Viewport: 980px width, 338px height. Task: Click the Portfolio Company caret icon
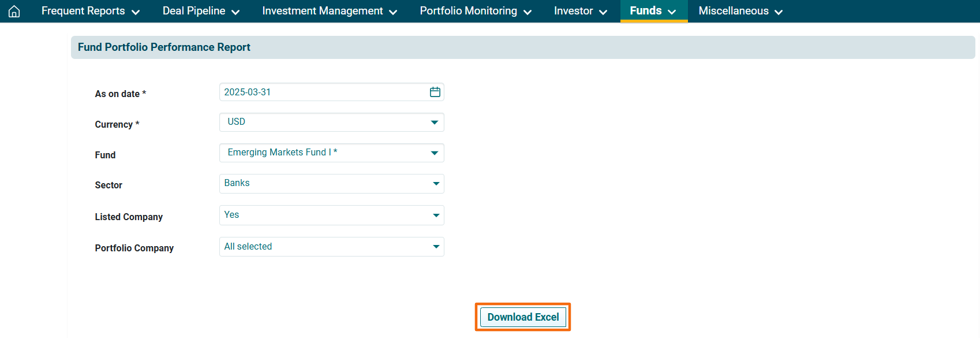[436, 247]
